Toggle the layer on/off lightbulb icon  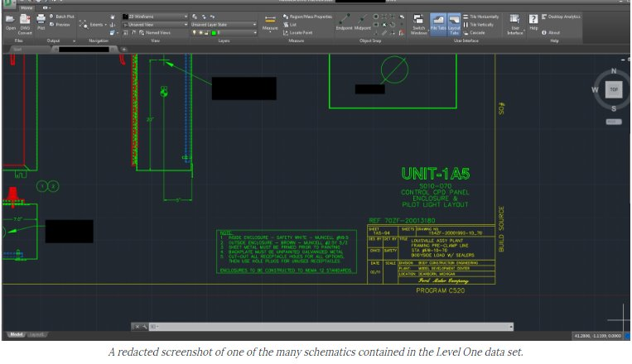[x=195, y=33]
